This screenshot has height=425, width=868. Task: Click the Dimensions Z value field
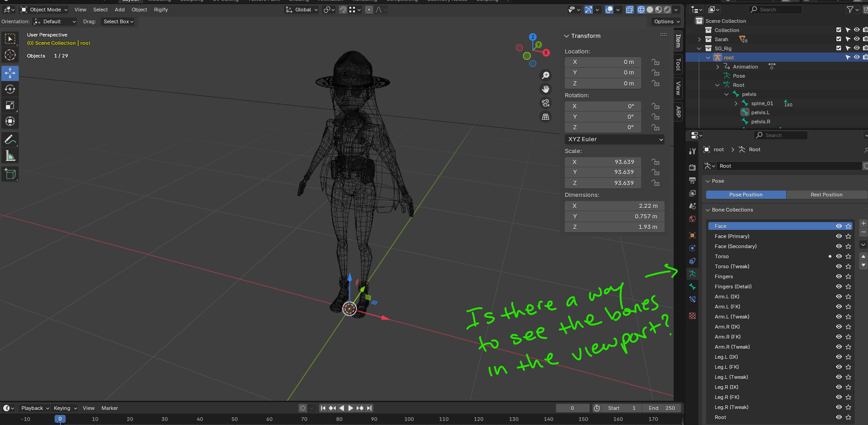615,227
